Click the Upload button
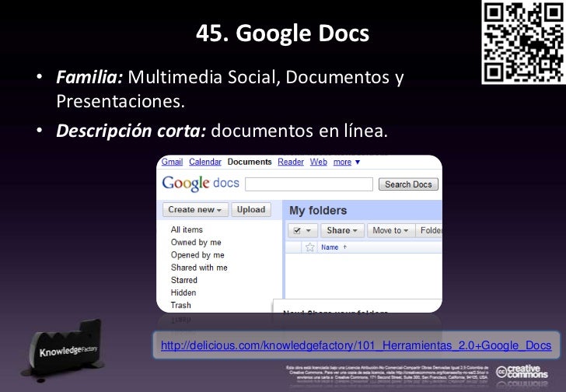This screenshot has height=392, width=566. (251, 210)
